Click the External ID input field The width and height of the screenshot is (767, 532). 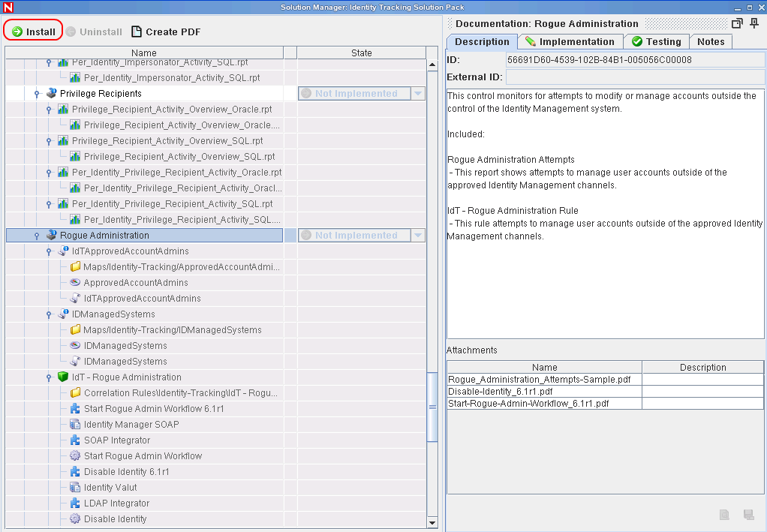(x=635, y=77)
